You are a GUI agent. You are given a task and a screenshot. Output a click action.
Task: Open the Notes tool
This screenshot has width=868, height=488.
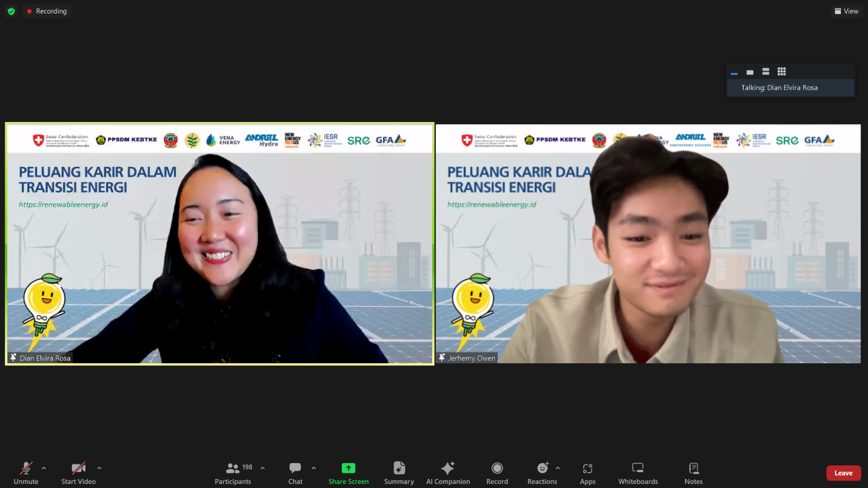point(693,473)
